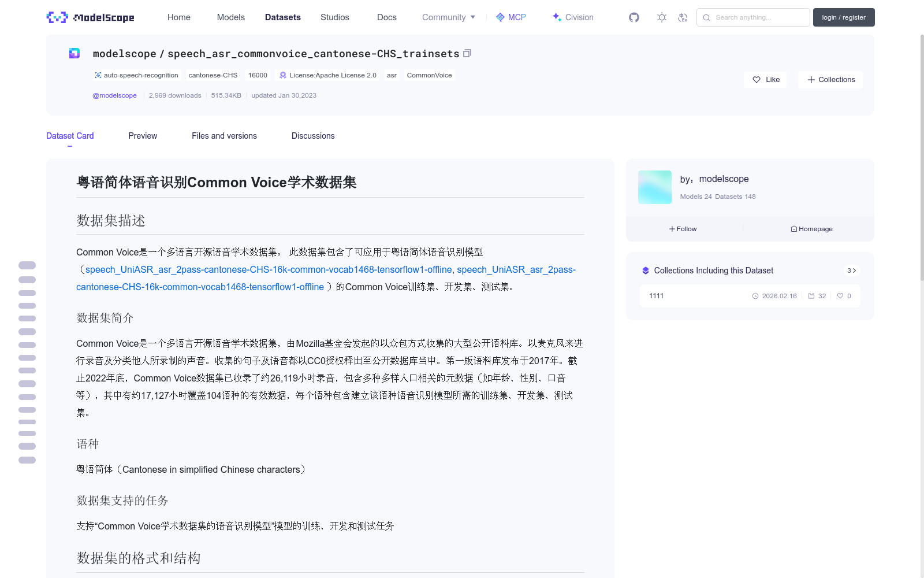Image resolution: width=924 pixels, height=578 pixels.
Task: Click the Homepage house icon
Action: pyautogui.click(x=794, y=229)
